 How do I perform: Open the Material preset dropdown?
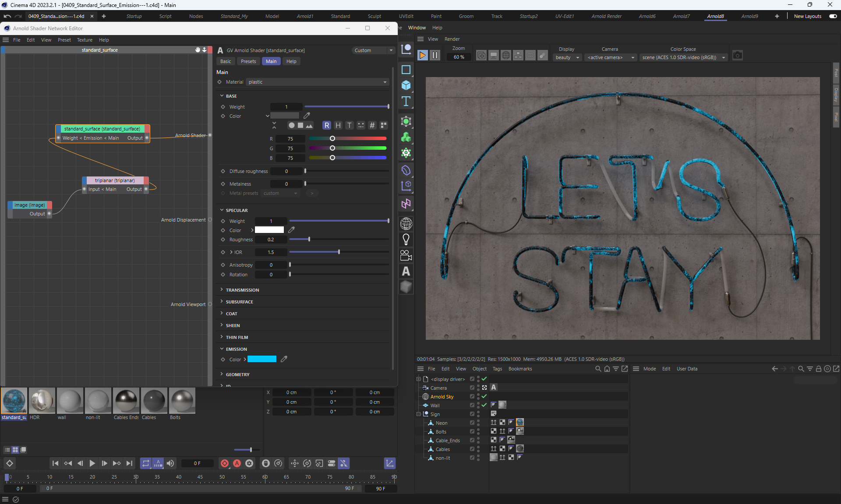(x=317, y=82)
